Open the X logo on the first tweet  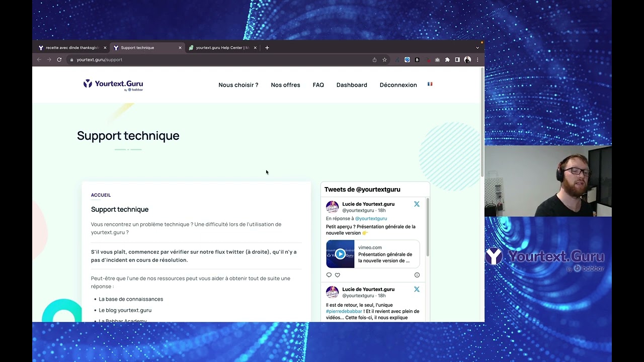click(417, 204)
